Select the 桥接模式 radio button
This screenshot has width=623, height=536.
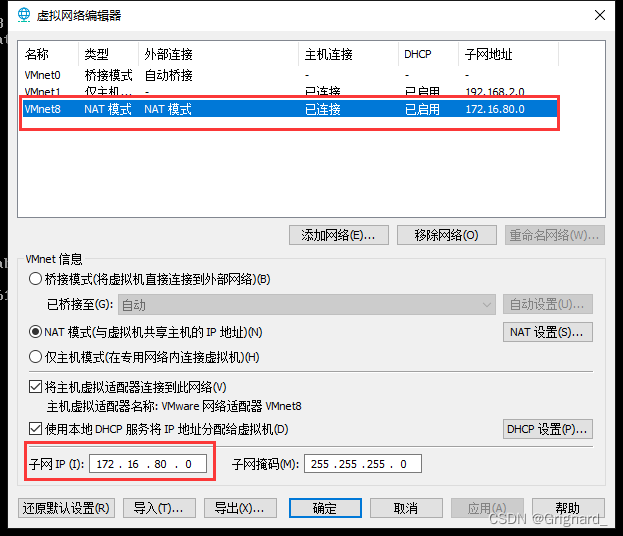(x=35, y=279)
